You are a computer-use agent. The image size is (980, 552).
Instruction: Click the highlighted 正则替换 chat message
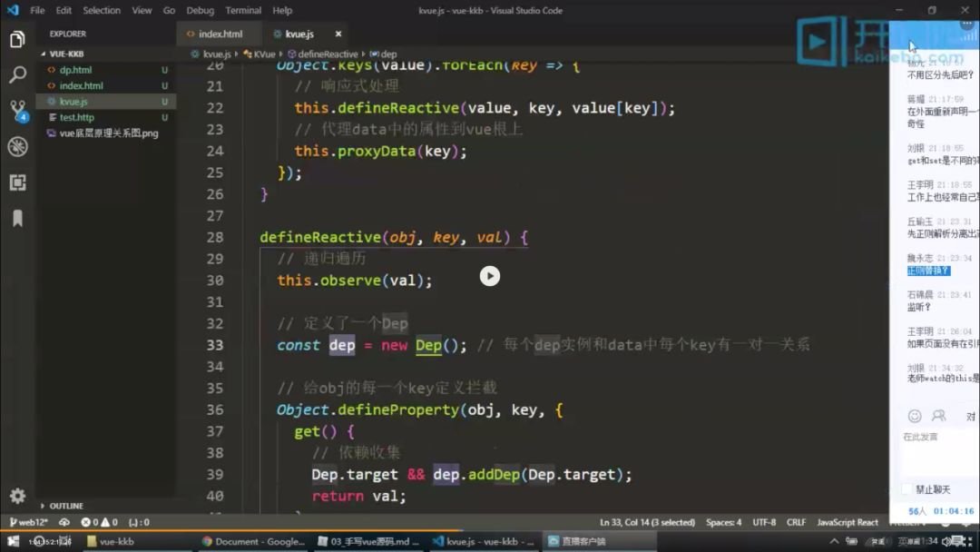click(928, 271)
